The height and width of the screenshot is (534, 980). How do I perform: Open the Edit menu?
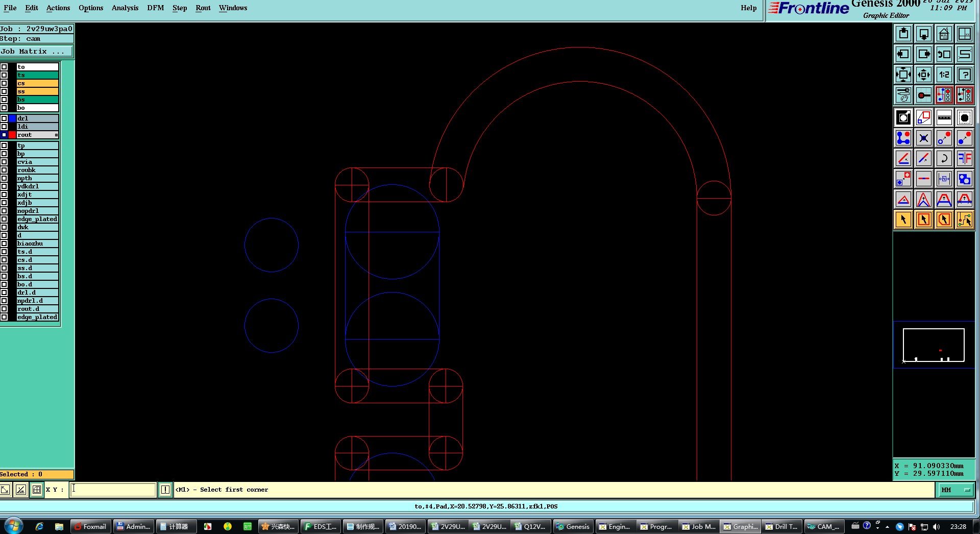pos(32,8)
